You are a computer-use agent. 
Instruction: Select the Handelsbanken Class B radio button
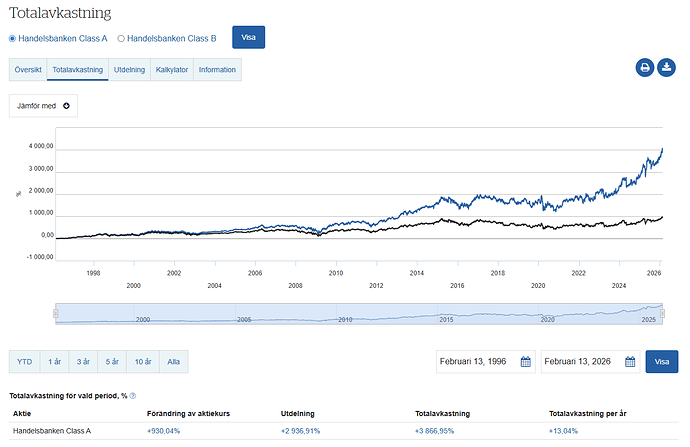pos(121,39)
